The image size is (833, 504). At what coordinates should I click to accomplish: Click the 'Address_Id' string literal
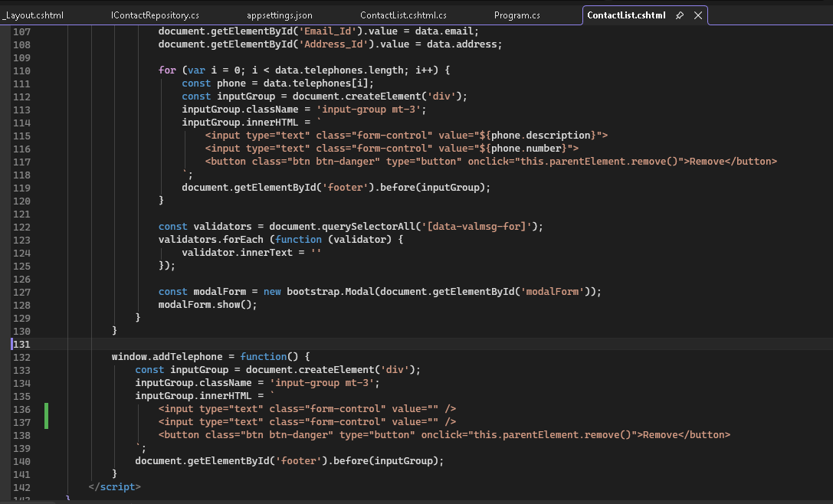333,44
